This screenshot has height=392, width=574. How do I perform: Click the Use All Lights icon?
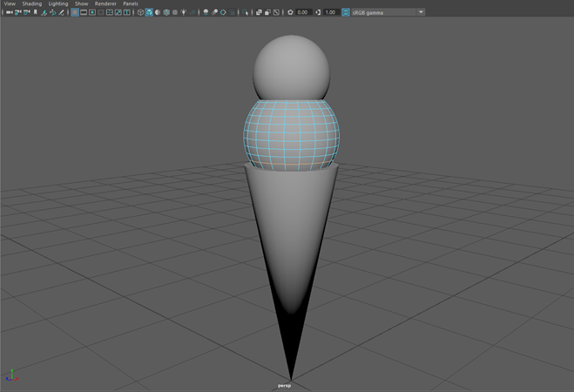(184, 12)
